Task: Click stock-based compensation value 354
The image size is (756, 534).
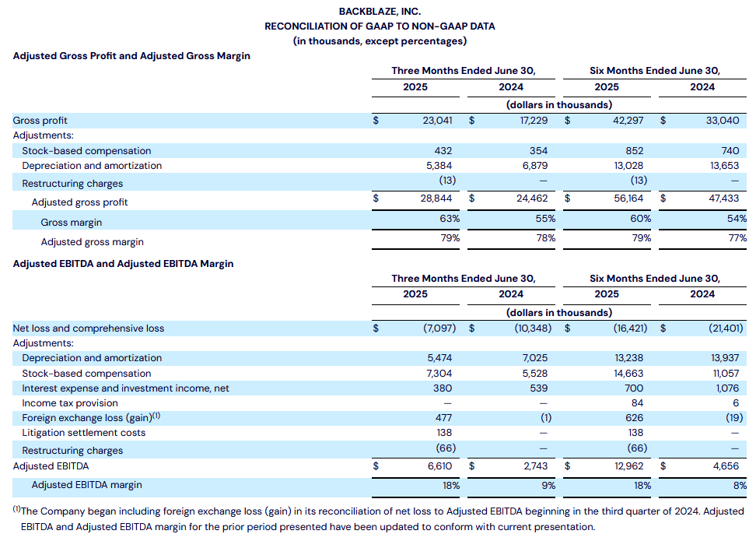Action: coord(538,151)
